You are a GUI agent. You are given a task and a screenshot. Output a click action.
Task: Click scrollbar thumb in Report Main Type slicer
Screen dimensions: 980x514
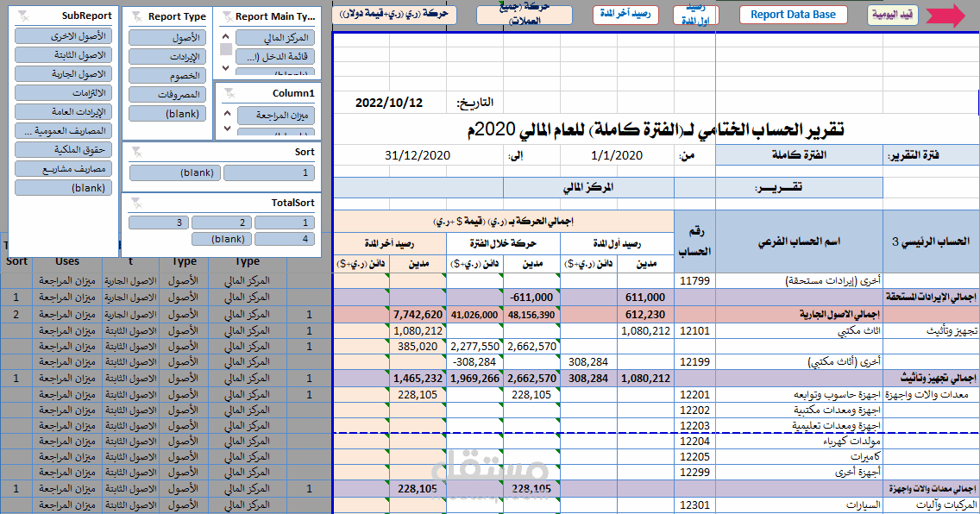[226, 49]
